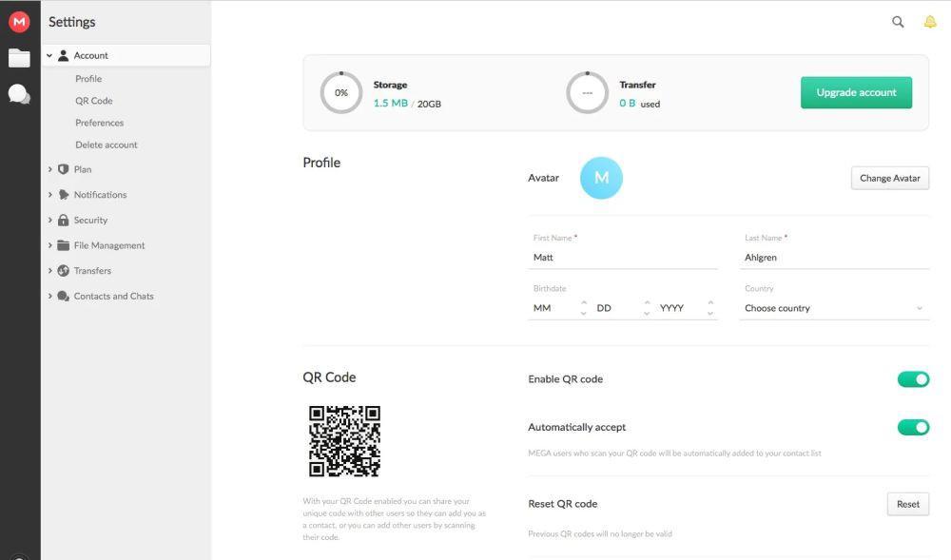Open the Cloud Drive folder icon
951x560 pixels.
point(19,58)
